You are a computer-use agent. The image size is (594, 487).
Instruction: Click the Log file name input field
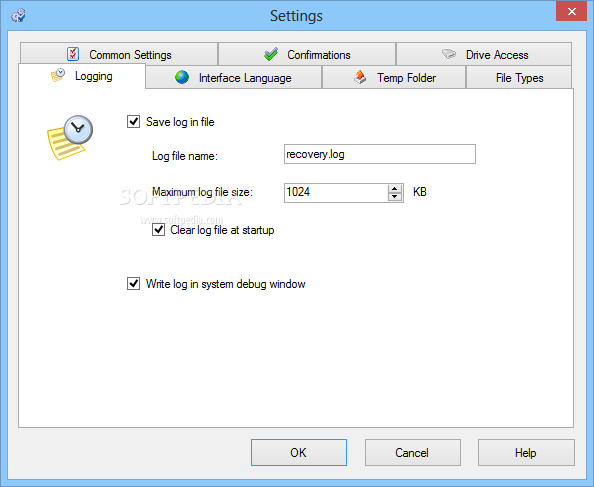[380, 154]
